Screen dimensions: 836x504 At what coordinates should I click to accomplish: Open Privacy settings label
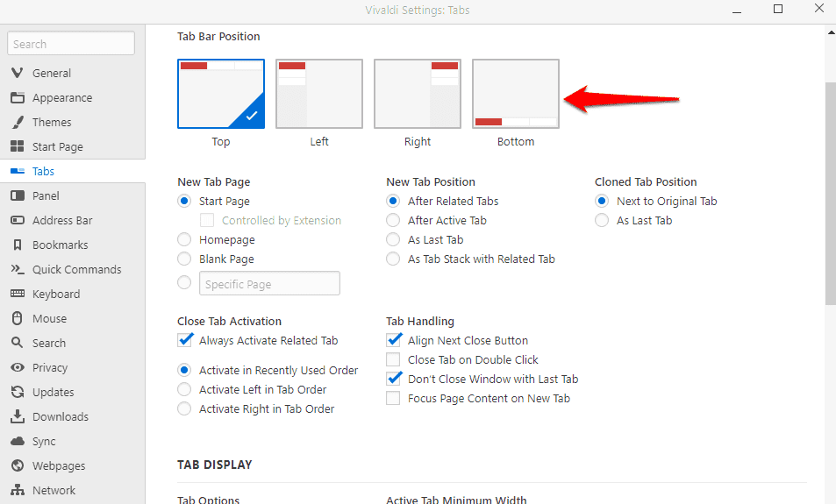(50, 367)
